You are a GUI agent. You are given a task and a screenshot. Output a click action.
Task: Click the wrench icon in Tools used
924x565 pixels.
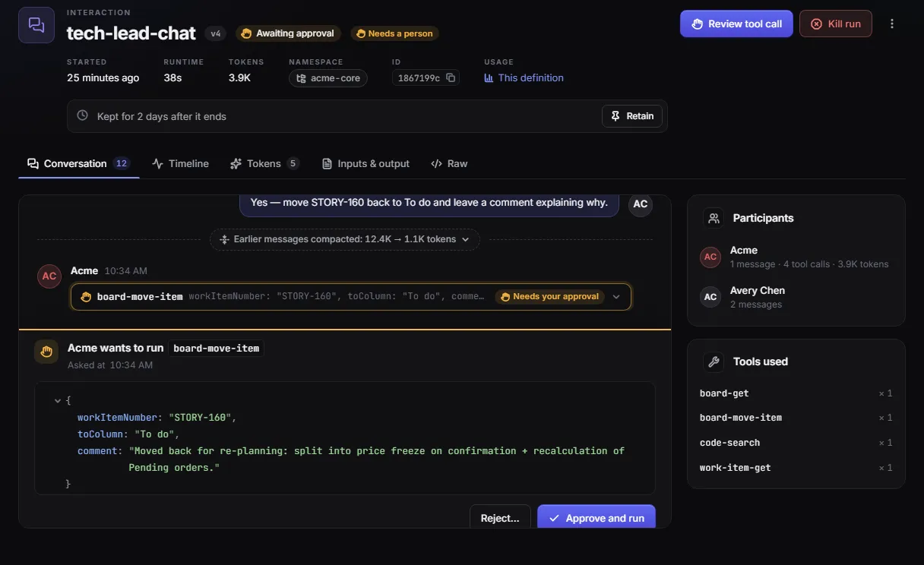point(714,361)
